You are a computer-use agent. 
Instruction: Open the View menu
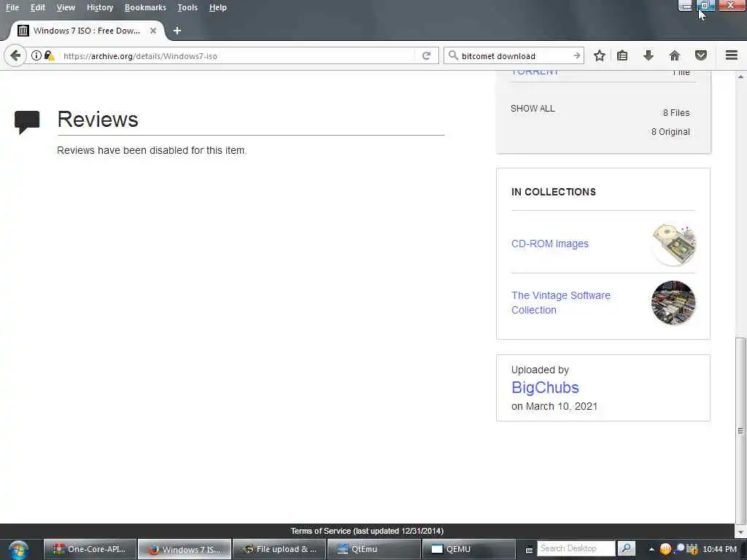tap(66, 7)
